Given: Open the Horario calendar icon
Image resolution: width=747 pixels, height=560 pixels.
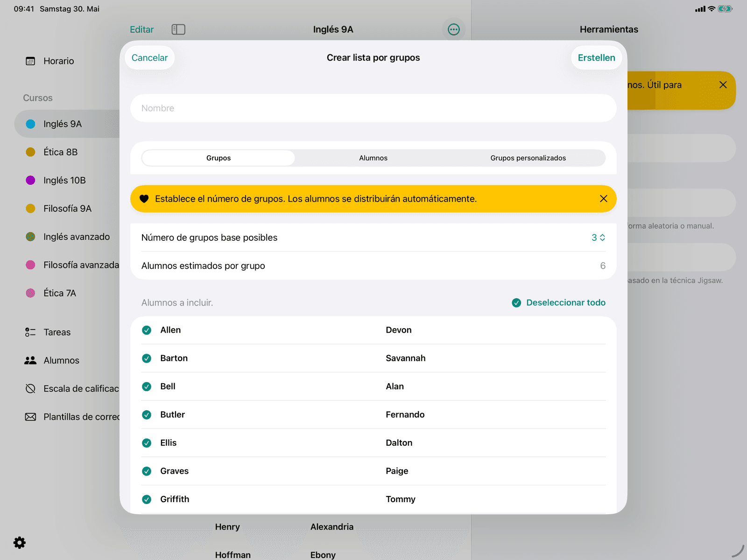Looking at the screenshot, I should click(x=30, y=61).
